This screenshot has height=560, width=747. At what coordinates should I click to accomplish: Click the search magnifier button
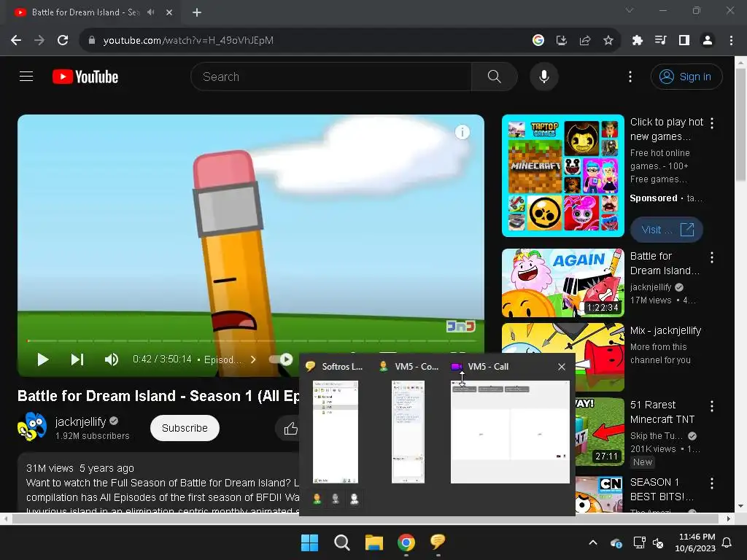pyautogui.click(x=494, y=76)
